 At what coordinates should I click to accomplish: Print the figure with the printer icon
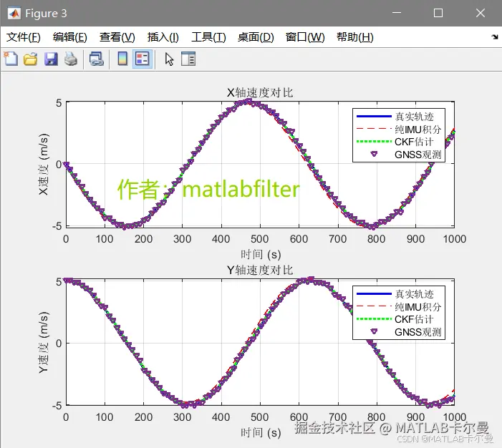71,59
